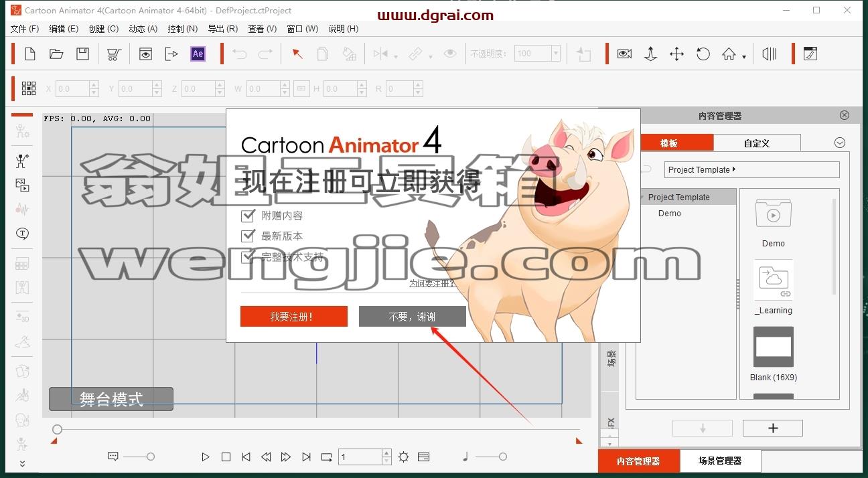Open the 为何要注册? link

(x=432, y=283)
